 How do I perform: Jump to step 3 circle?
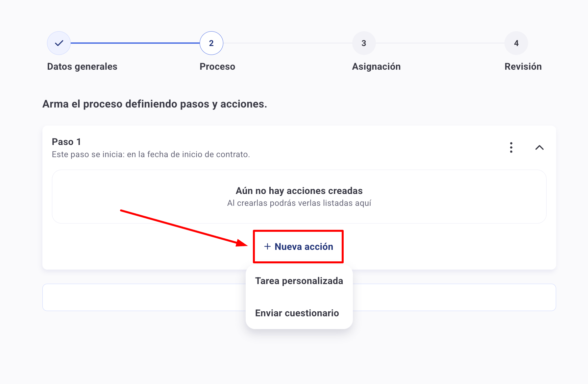pyautogui.click(x=364, y=43)
